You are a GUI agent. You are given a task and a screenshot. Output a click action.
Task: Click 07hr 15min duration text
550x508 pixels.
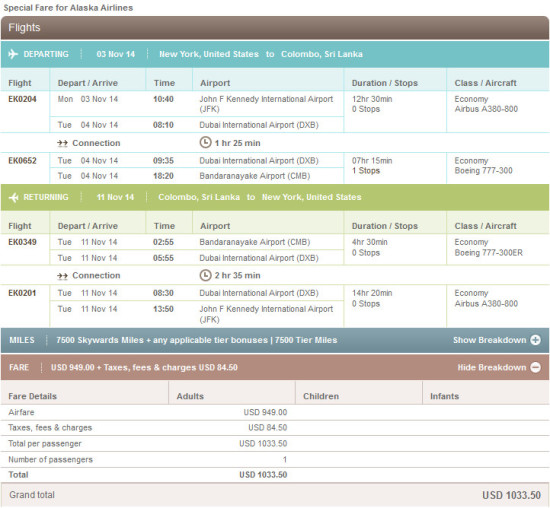point(372,161)
